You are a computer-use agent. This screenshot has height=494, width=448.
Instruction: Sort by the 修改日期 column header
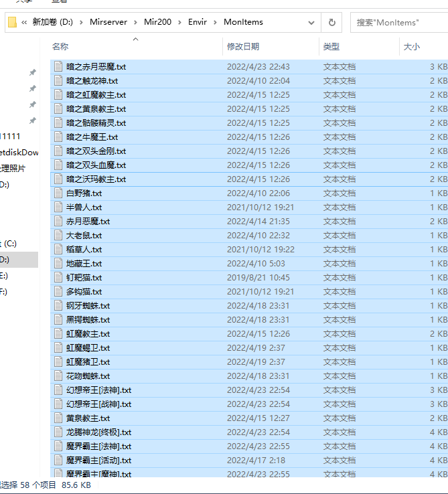(243, 47)
